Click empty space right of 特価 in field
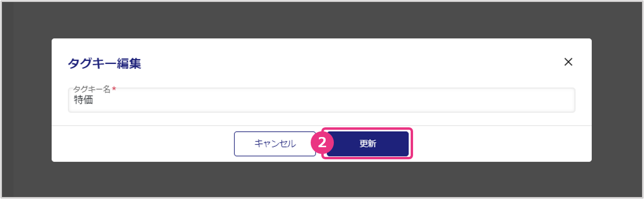Screen dimensions: 644x199 pos(338,101)
